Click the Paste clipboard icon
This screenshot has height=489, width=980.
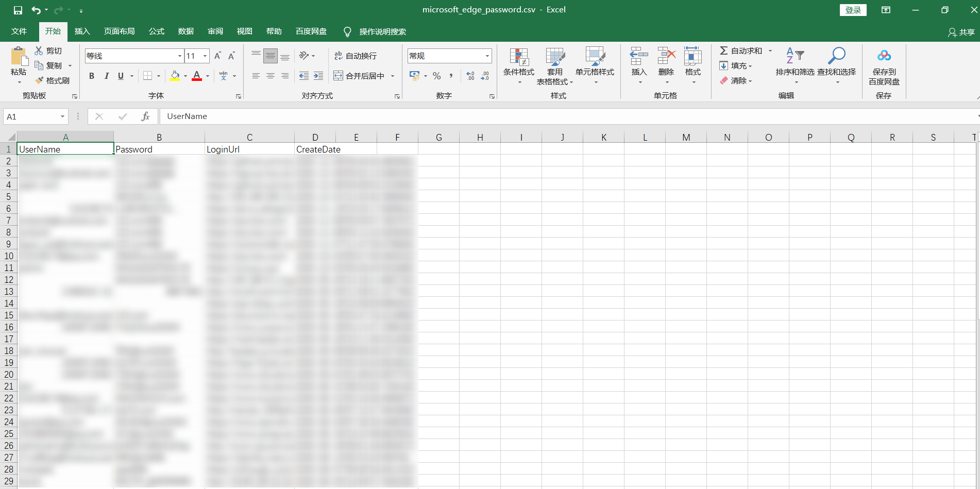click(x=19, y=56)
